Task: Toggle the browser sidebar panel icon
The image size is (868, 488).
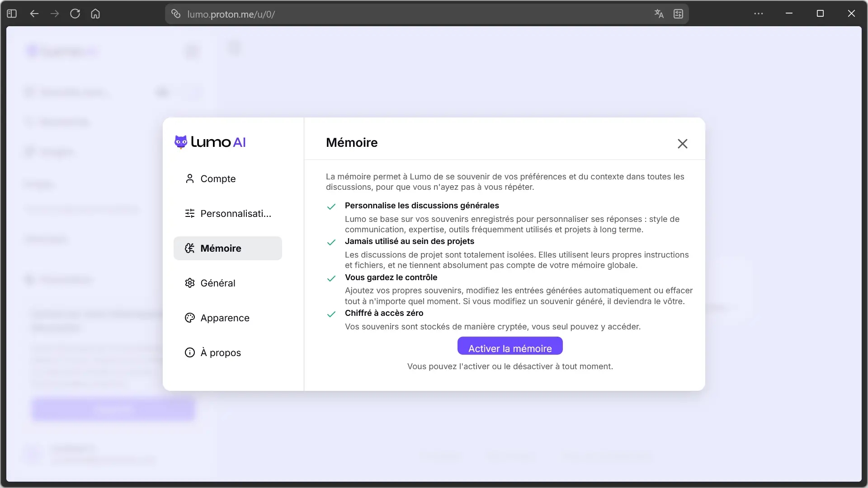Action: [x=12, y=14]
